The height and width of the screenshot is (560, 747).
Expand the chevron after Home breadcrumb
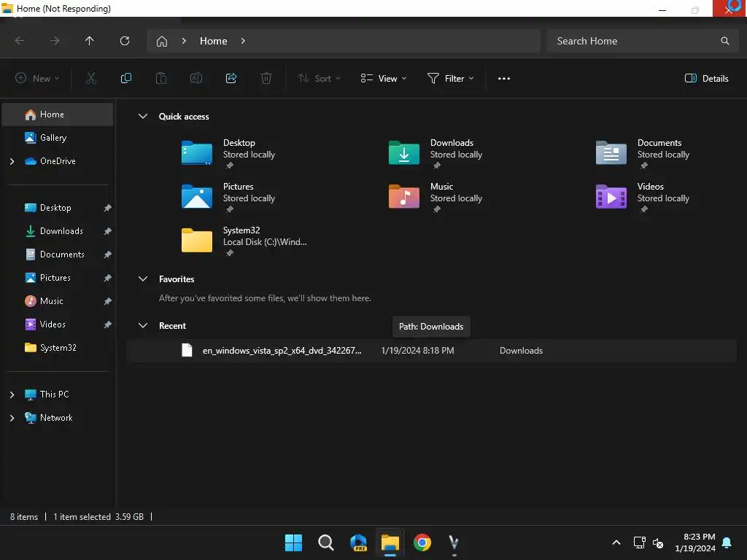(x=243, y=41)
